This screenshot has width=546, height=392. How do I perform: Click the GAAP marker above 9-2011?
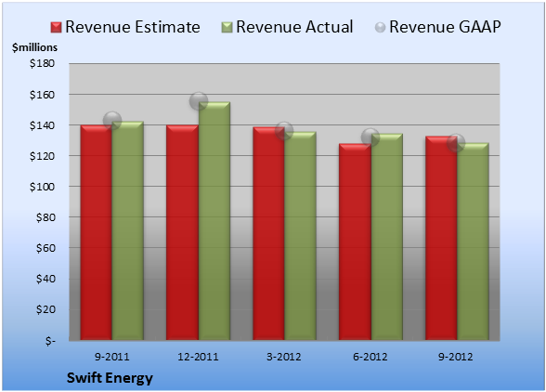pos(112,121)
